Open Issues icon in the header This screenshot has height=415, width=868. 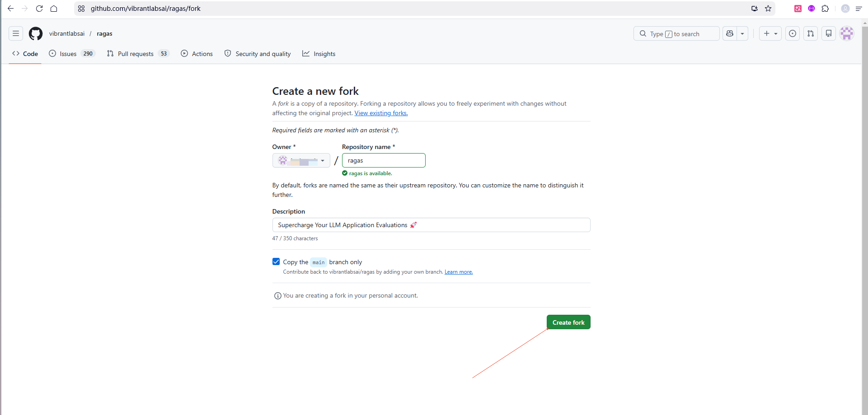coord(793,33)
